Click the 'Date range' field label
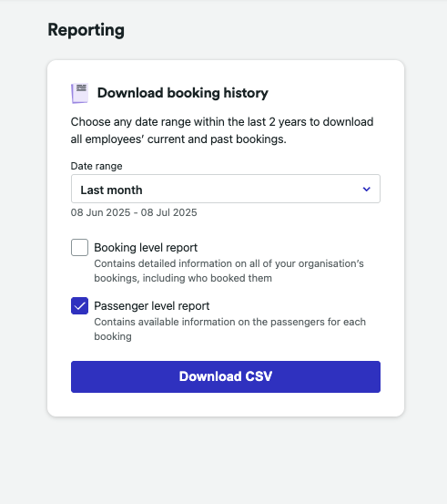 click(97, 166)
